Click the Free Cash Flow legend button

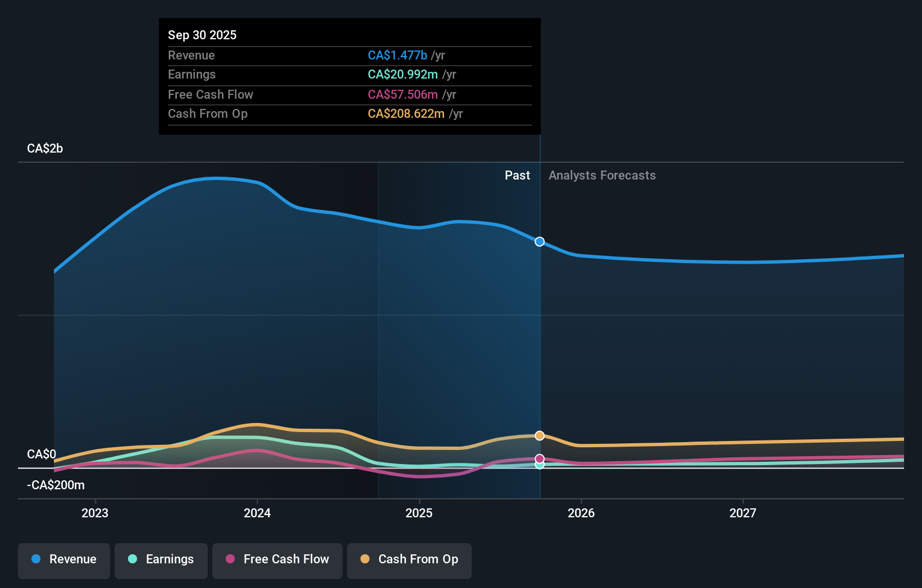277,559
